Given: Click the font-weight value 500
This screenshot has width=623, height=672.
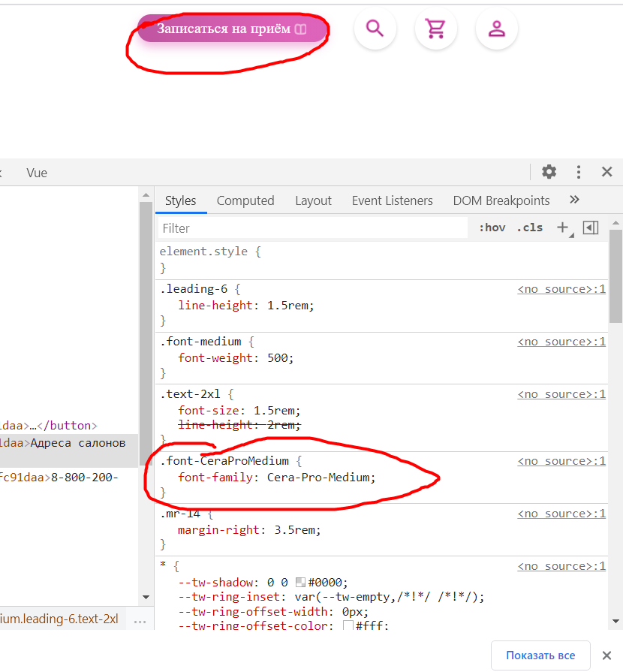Looking at the screenshot, I should [x=277, y=358].
